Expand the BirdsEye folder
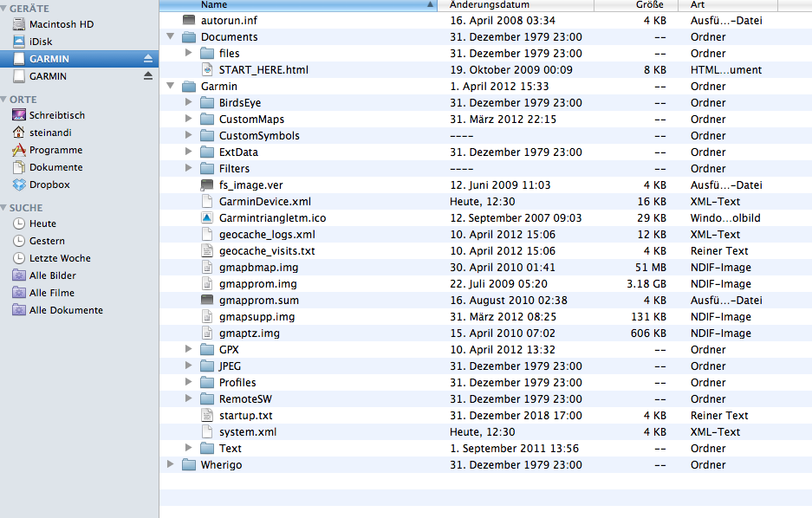Image resolution: width=812 pixels, height=518 pixels. (189, 102)
